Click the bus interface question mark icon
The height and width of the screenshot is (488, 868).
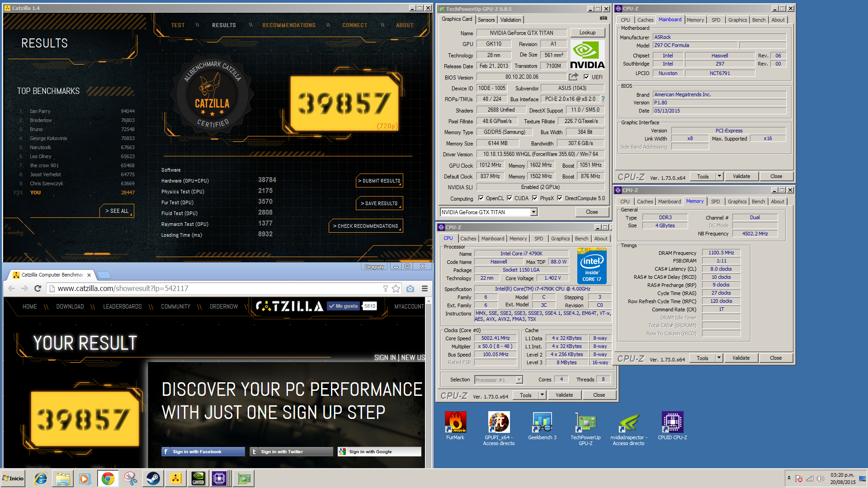pyautogui.click(x=603, y=99)
